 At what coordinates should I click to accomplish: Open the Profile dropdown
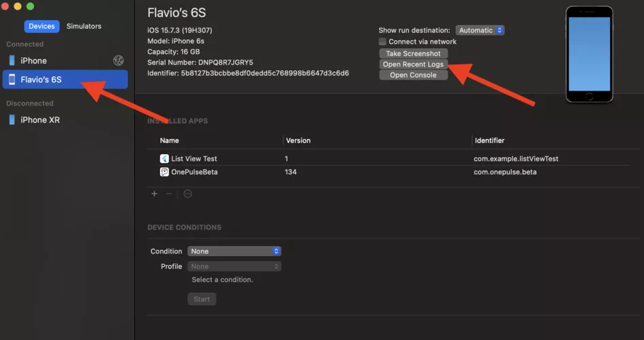234,266
